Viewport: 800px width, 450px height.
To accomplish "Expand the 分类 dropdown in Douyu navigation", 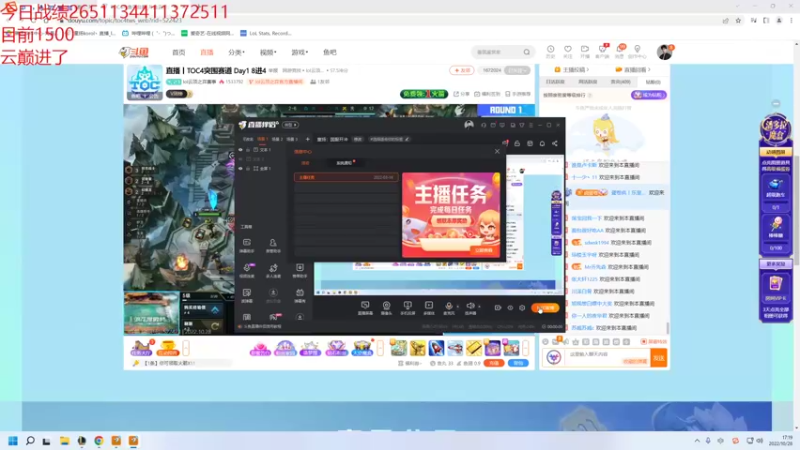I will coord(236,52).
